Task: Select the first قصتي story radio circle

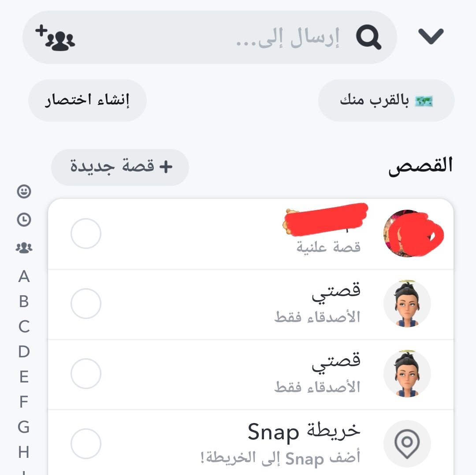Action: click(86, 304)
